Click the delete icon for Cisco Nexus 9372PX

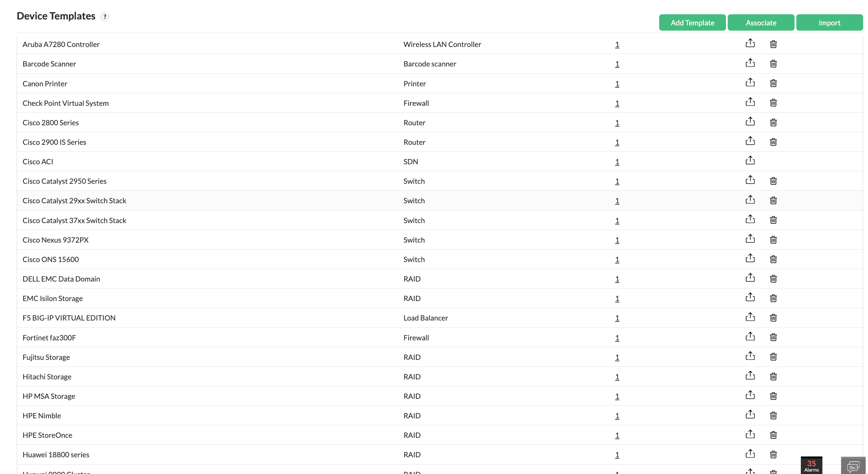point(773,239)
